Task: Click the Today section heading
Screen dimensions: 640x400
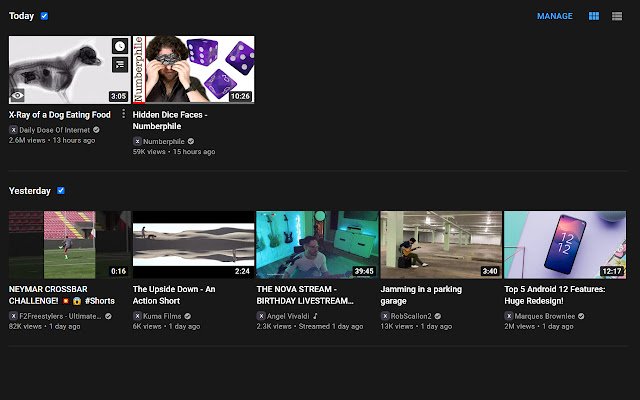Action: tap(22, 16)
